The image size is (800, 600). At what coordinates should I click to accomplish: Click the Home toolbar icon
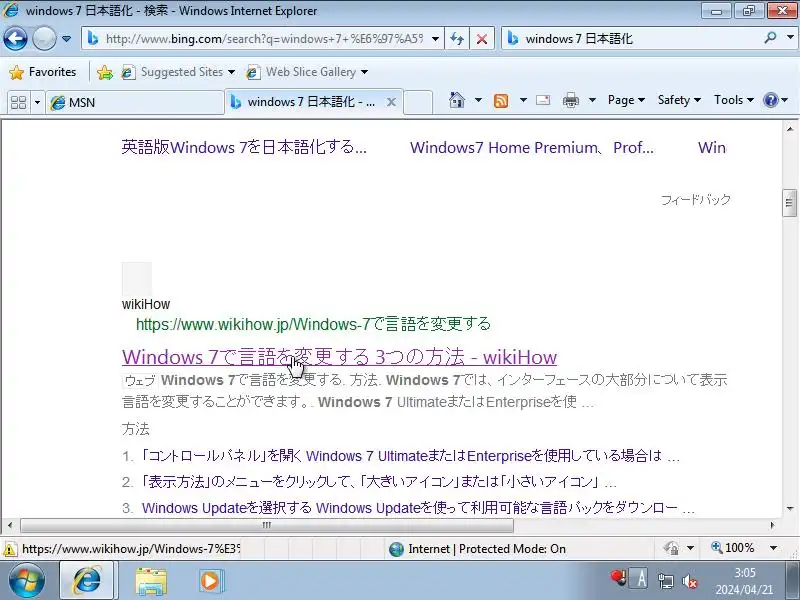point(457,100)
